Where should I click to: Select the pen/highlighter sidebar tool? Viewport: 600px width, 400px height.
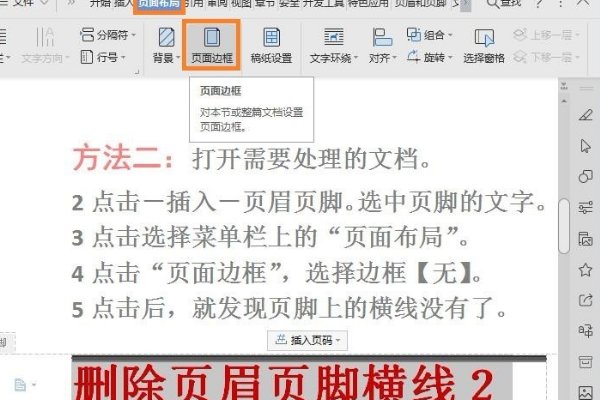[585, 115]
